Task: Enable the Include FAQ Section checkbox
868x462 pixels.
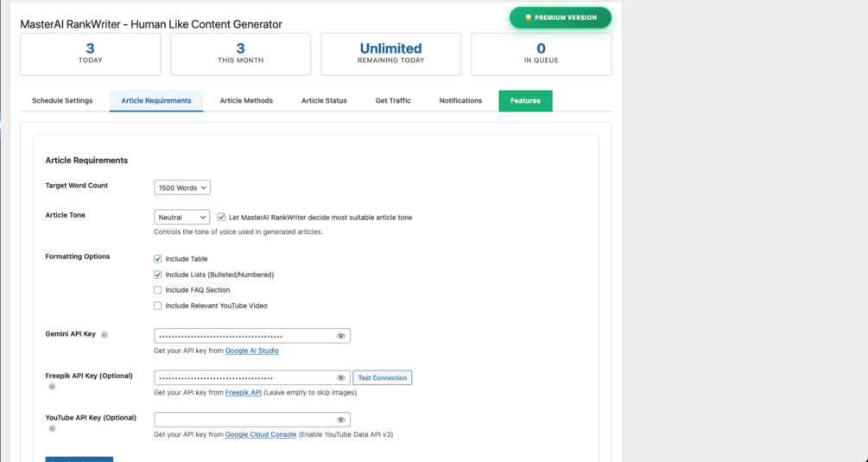Action: coord(158,290)
